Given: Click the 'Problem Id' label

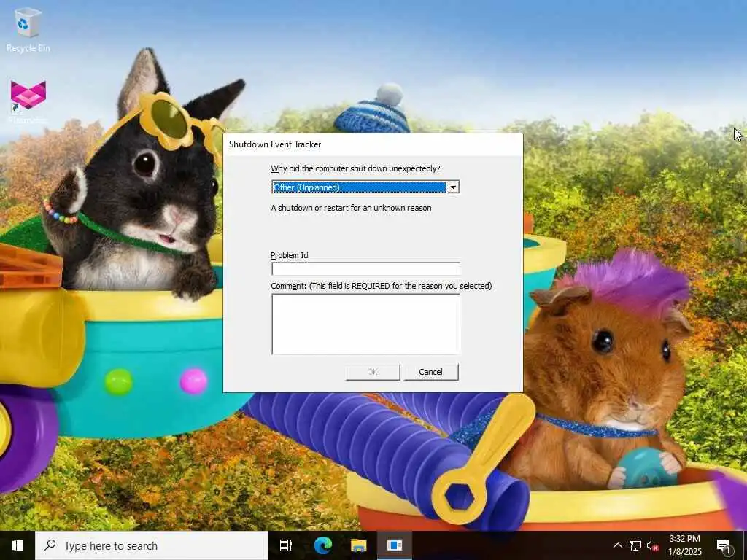Looking at the screenshot, I should click(290, 255).
